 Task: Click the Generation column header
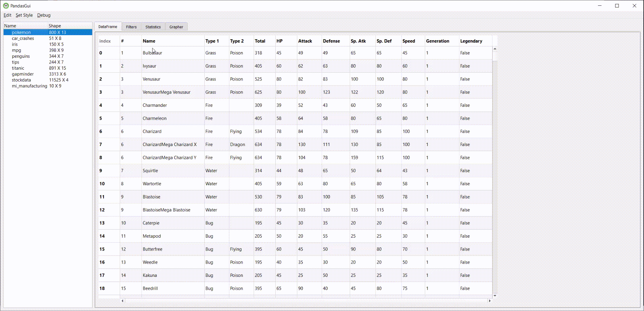442,41
